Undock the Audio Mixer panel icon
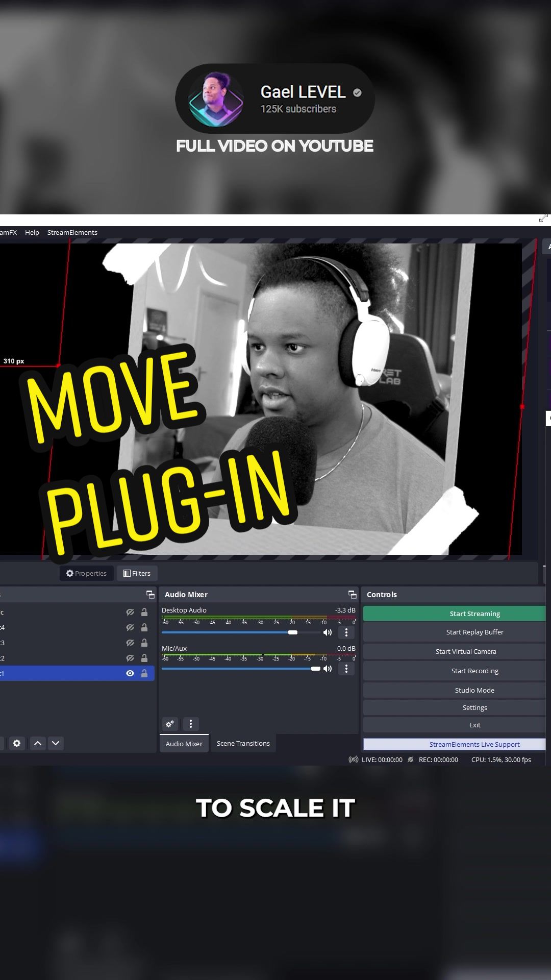 (x=352, y=594)
